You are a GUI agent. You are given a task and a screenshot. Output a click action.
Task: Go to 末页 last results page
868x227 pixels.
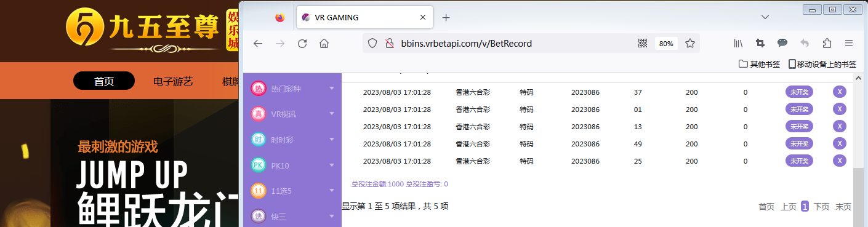click(843, 207)
